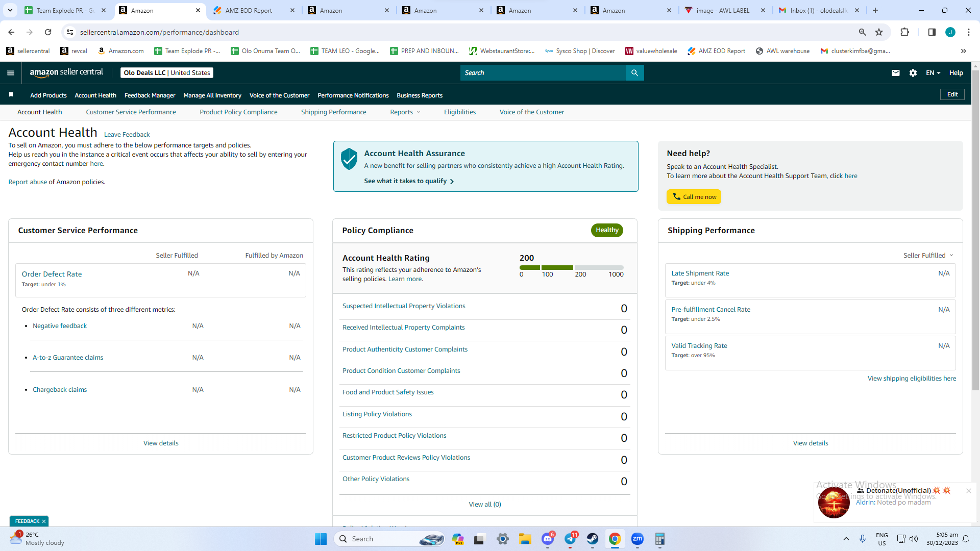Expand the Reports dropdown
The width and height of the screenshot is (980, 551).
405,112
